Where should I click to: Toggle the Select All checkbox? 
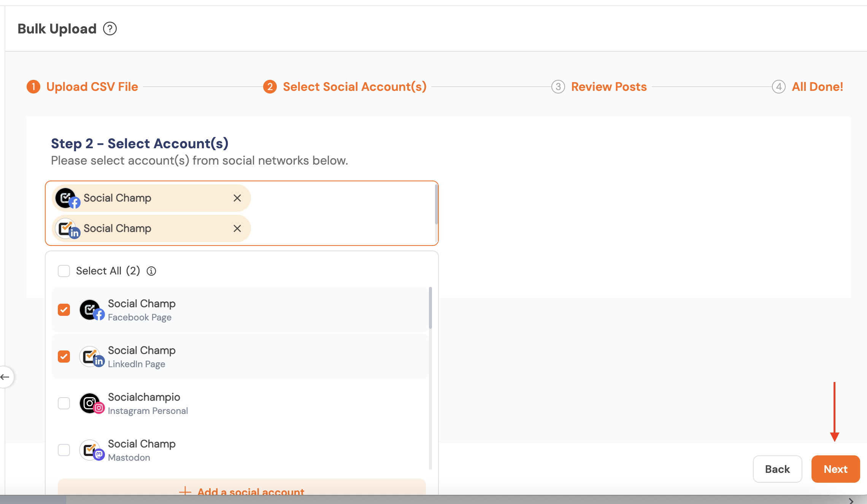coord(64,271)
